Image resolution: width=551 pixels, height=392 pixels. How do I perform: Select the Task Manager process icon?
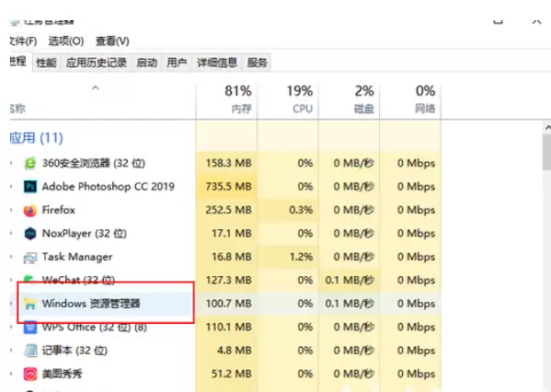tap(30, 258)
